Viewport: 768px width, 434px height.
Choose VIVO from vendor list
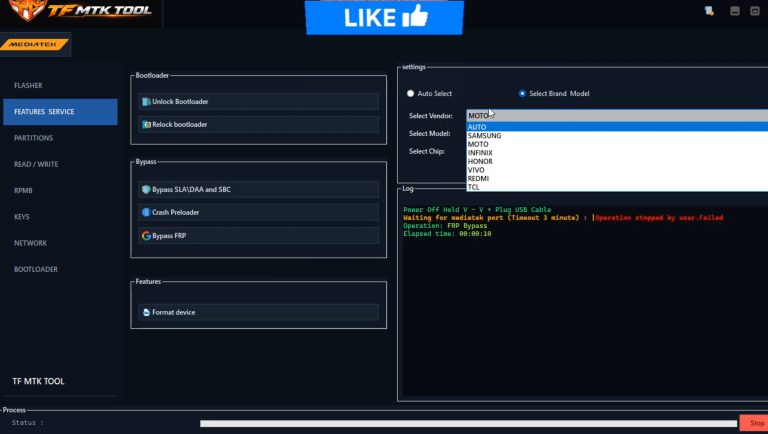click(x=617, y=170)
